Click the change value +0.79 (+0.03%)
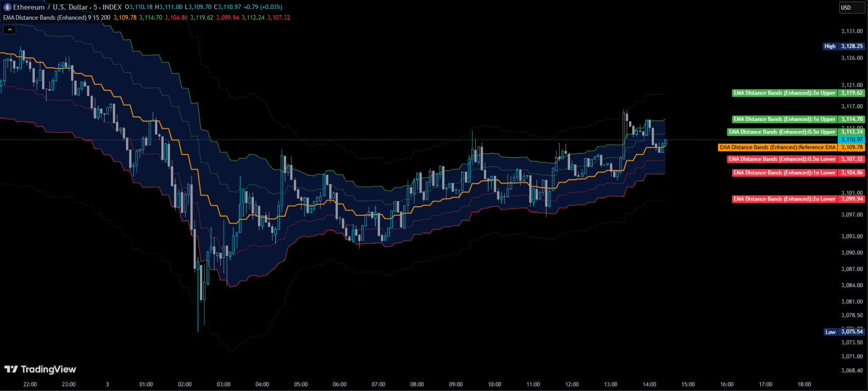Viewport: 868px width, 391px height. pos(263,7)
